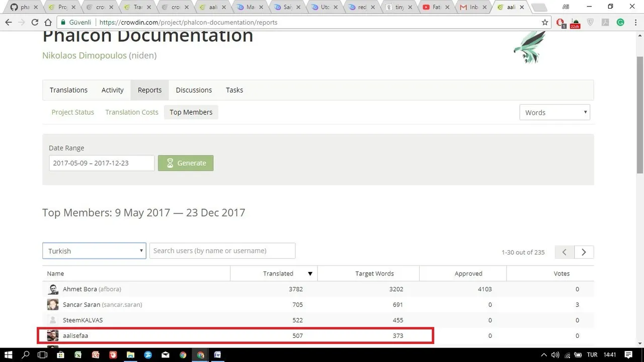Switch to Translation Costs report
The width and height of the screenshot is (644, 362).
coord(132,112)
